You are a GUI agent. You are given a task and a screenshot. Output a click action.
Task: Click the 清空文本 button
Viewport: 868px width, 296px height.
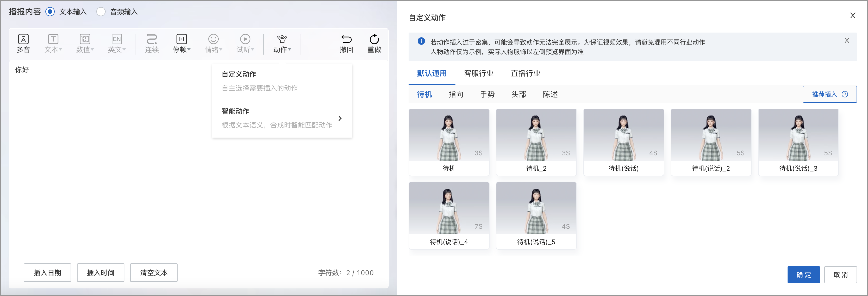tap(154, 272)
